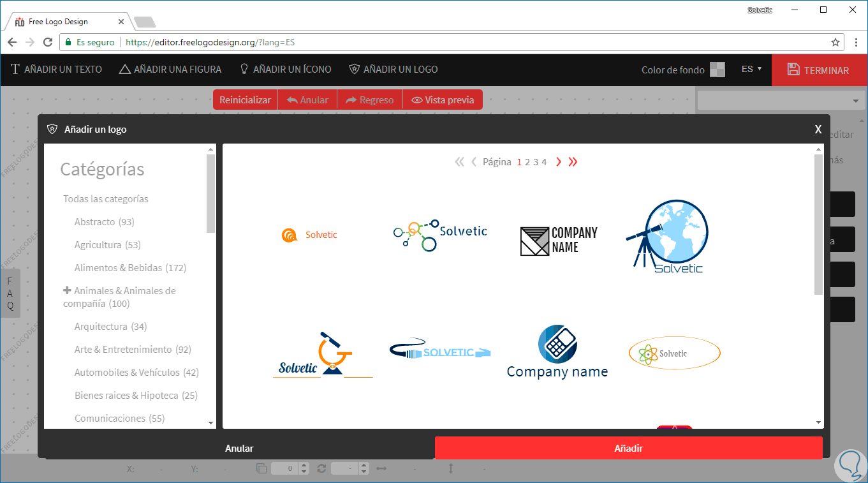Image resolution: width=868 pixels, height=483 pixels.
Task: Select the Free Logo Design browser tab
Action: pyautogui.click(x=67, y=22)
